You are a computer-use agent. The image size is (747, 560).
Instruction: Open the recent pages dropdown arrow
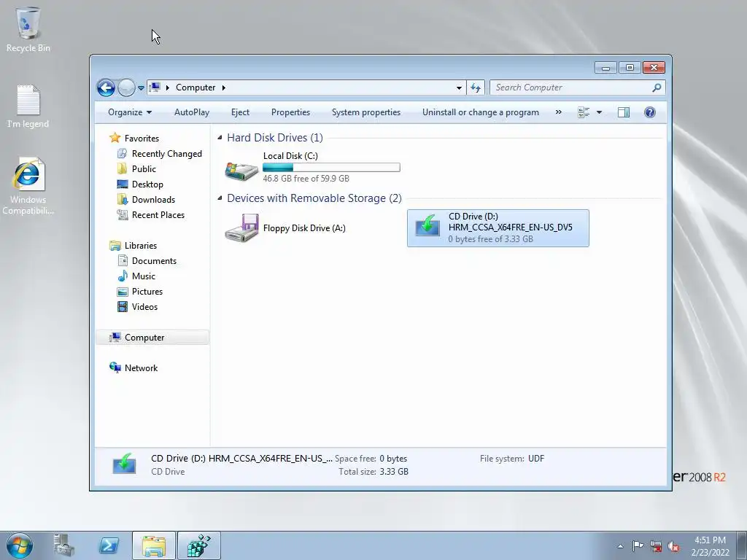pyautogui.click(x=141, y=88)
